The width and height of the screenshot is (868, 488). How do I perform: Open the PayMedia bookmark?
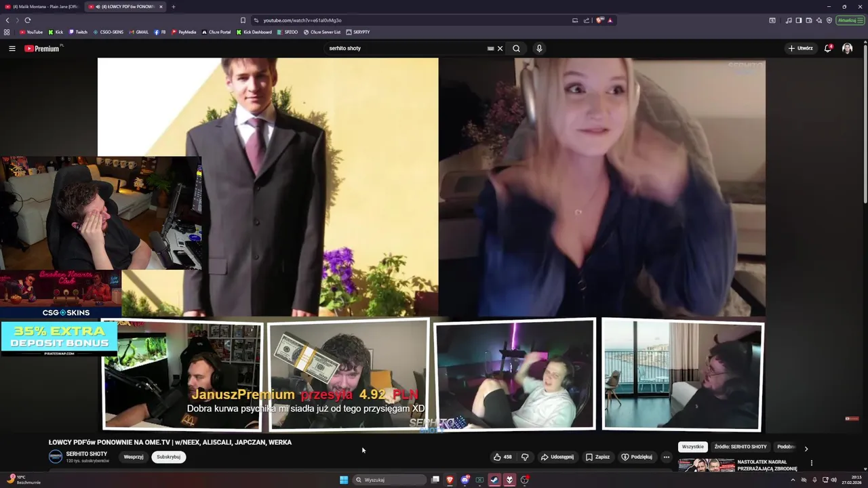point(184,32)
